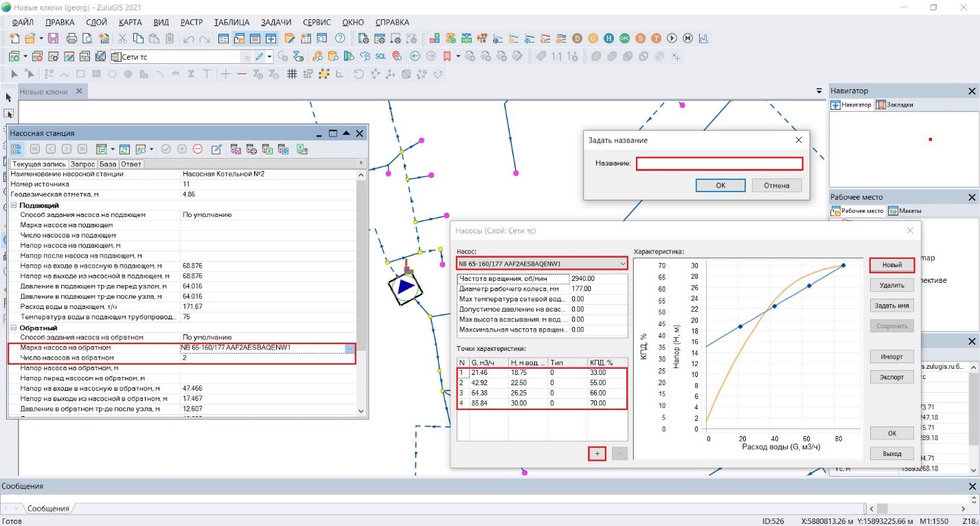The height and width of the screenshot is (526, 980).
Task: Collapse the 'Подающий' property group
Action: (x=14, y=205)
